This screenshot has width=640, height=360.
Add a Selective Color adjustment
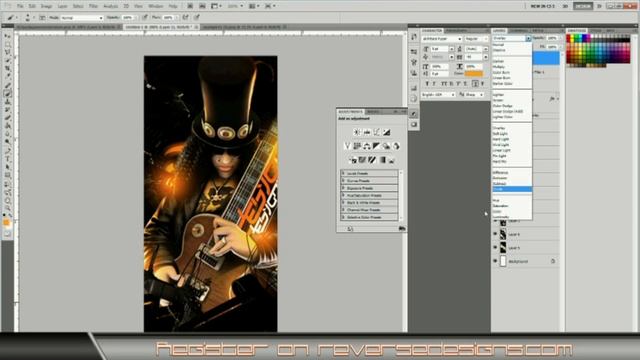pyautogui.click(x=392, y=160)
